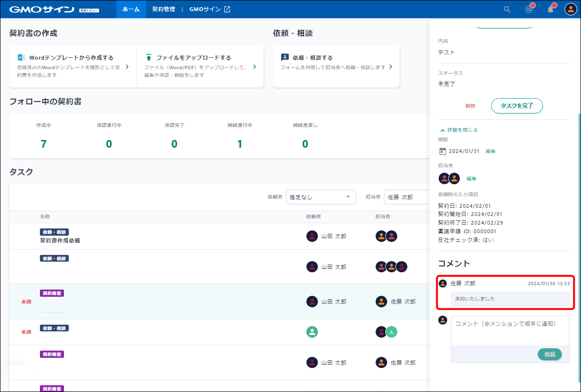
Task: Open the user profile avatar menu
Action: pyautogui.click(x=570, y=9)
